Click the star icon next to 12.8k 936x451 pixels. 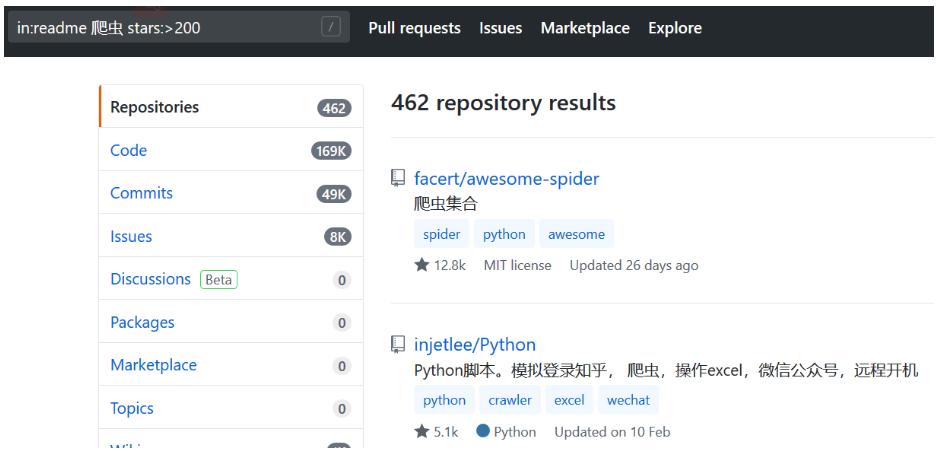[x=422, y=265]
